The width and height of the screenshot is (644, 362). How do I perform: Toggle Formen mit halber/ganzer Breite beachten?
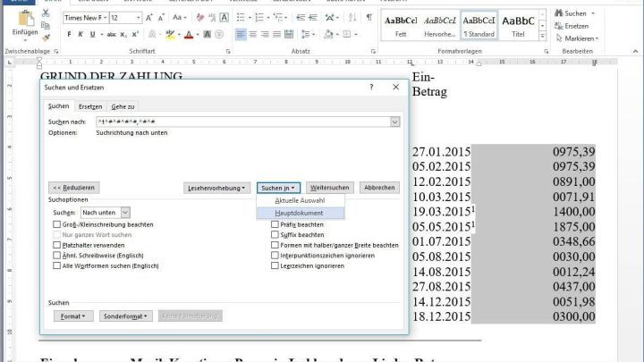(275, 245)
